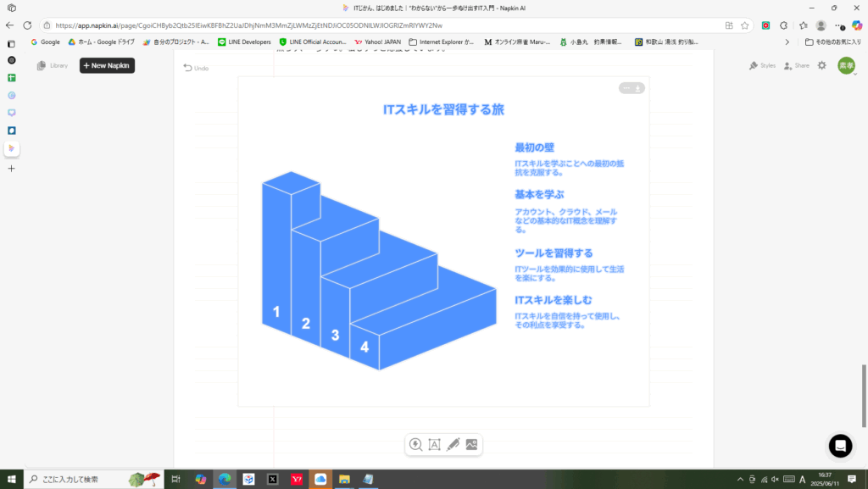Click the Share button

796,65
